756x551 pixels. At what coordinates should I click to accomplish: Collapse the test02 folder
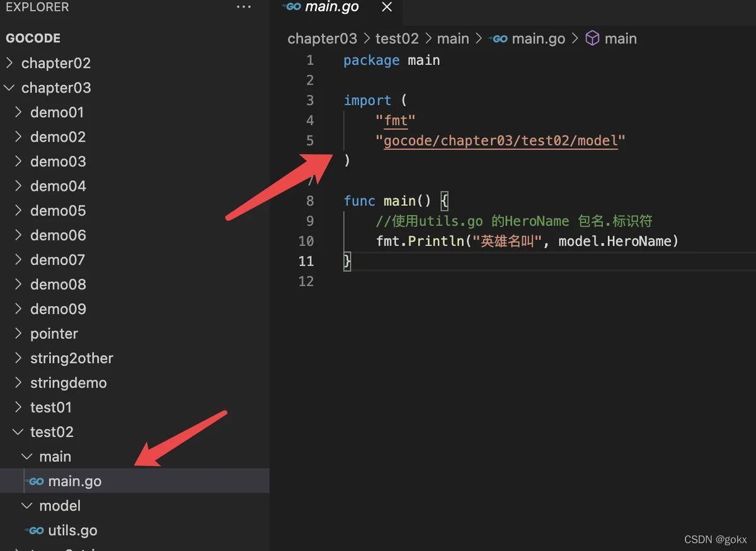point(18,432)
